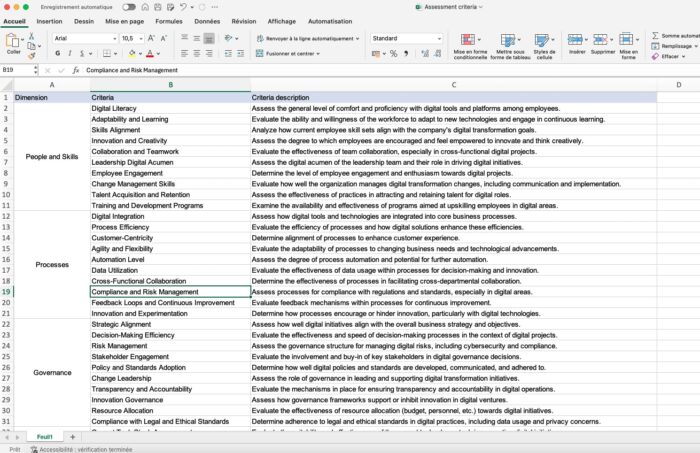
Task: Increase the font size
Action: tap(151, 38)
